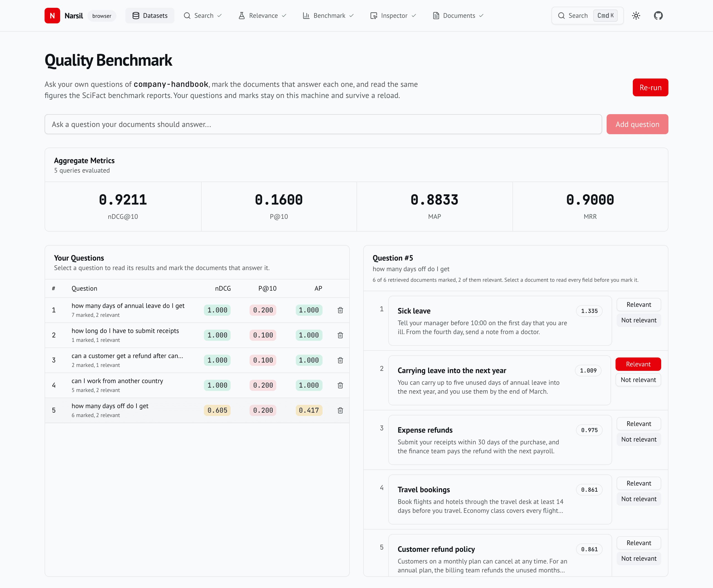The height and width of the screenshot is (588, 713).
Task: Click the Add question button
Action: point(637,124)
